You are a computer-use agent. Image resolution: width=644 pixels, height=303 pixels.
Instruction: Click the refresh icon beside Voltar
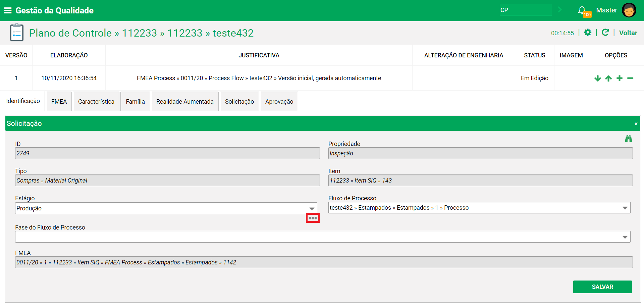pos(605,33)
